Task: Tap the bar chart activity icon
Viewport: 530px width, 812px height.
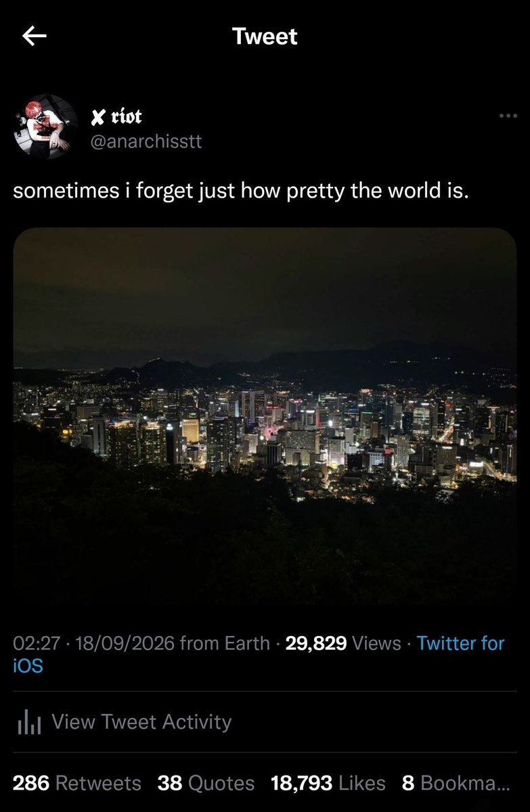Action: click(29, 723)
